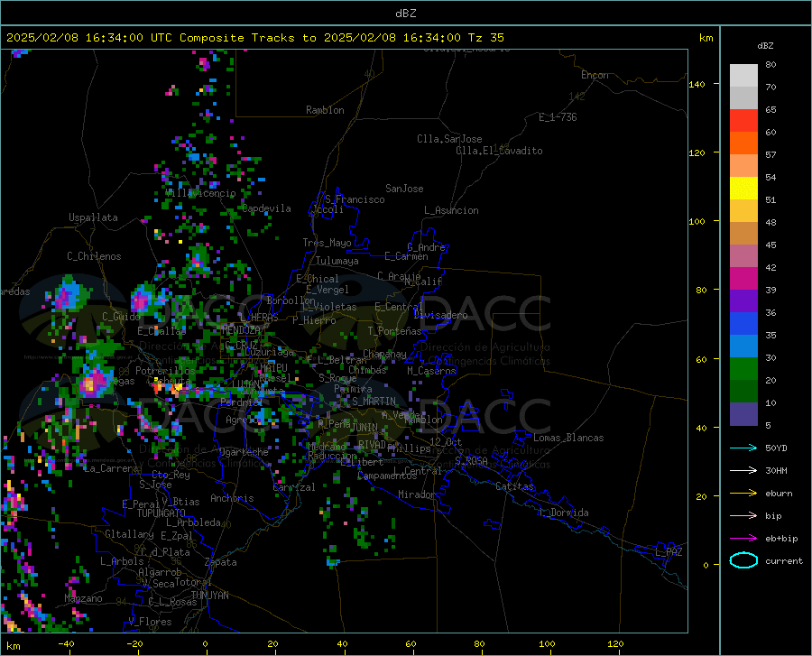The width and height of the screenshot is (812, 656).
Task: Select the bright yellow swatch in dBZ scale
Action: coord(743,189)
